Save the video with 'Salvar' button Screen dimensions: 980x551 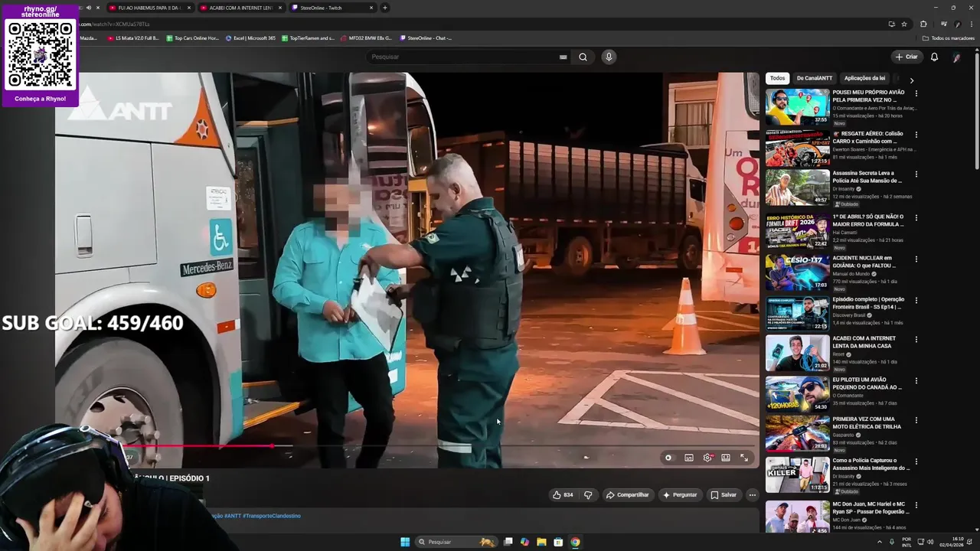point(724,495)
